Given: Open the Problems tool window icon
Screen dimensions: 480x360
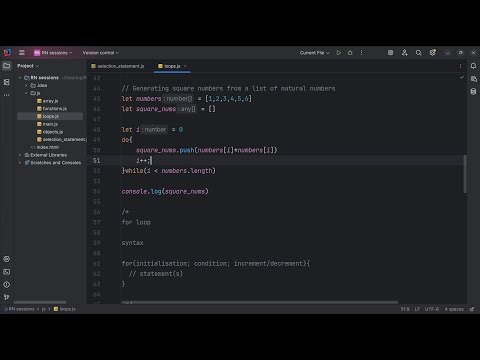Looking at the screenshot, I should [7, 284].
